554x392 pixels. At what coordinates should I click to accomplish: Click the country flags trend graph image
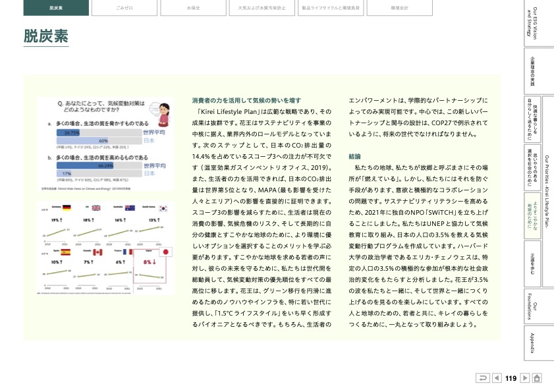pos(105,246)
